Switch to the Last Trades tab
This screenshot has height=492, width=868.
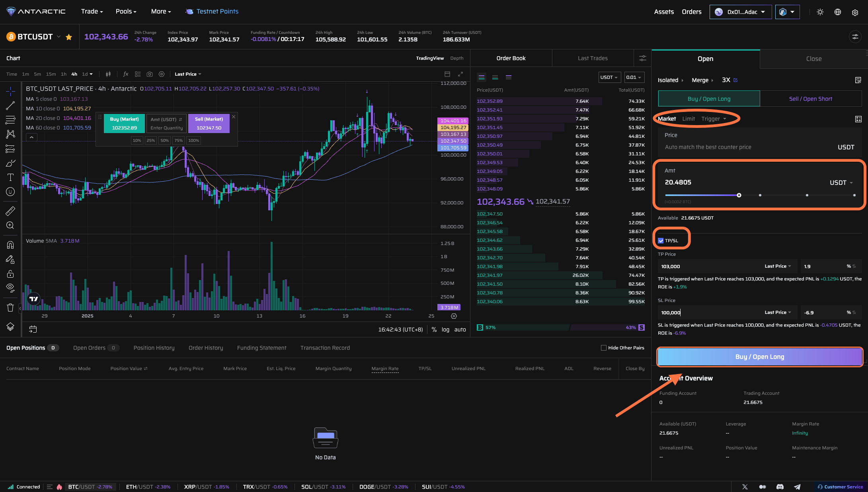pos(593,58)
